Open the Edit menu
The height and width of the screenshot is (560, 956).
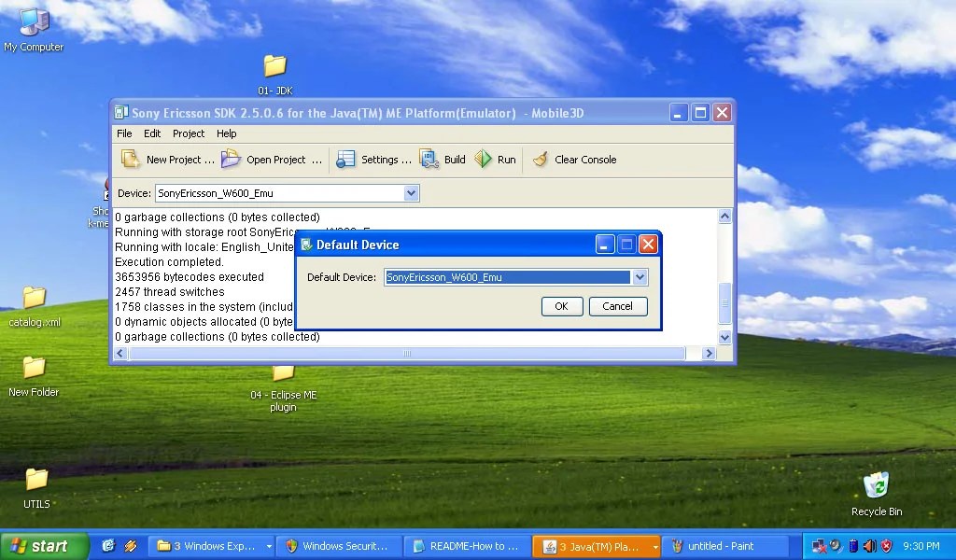pyautogui.click(x=152, y=133)
